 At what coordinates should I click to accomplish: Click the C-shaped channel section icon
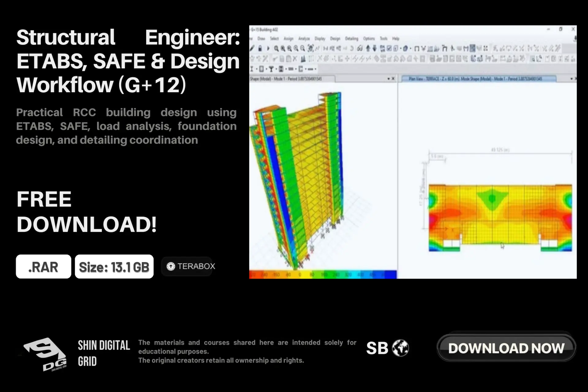click(x=300, y=69)
